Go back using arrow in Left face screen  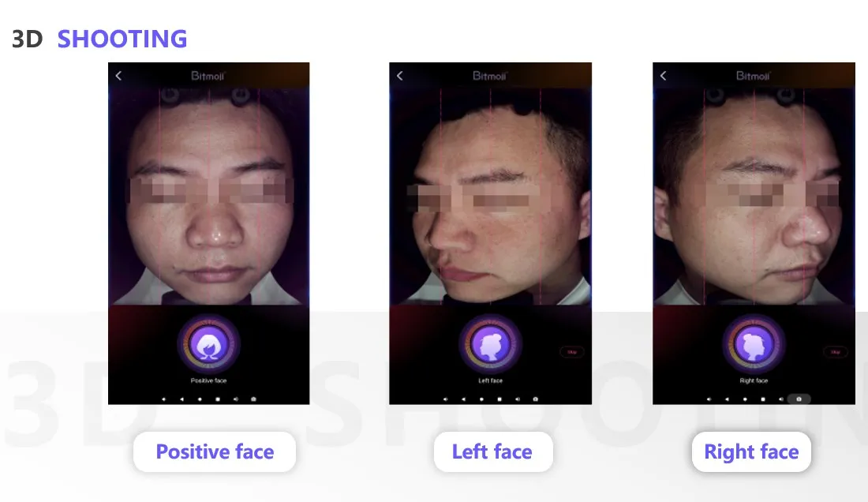(x=400, y=76)
